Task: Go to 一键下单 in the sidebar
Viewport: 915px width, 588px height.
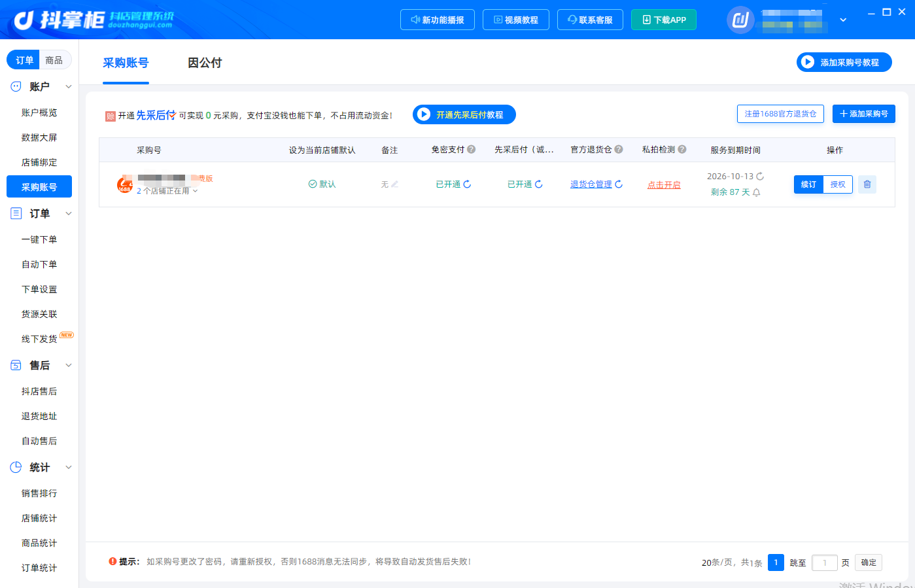Action: pyautogui.click(x=39, y=239)
